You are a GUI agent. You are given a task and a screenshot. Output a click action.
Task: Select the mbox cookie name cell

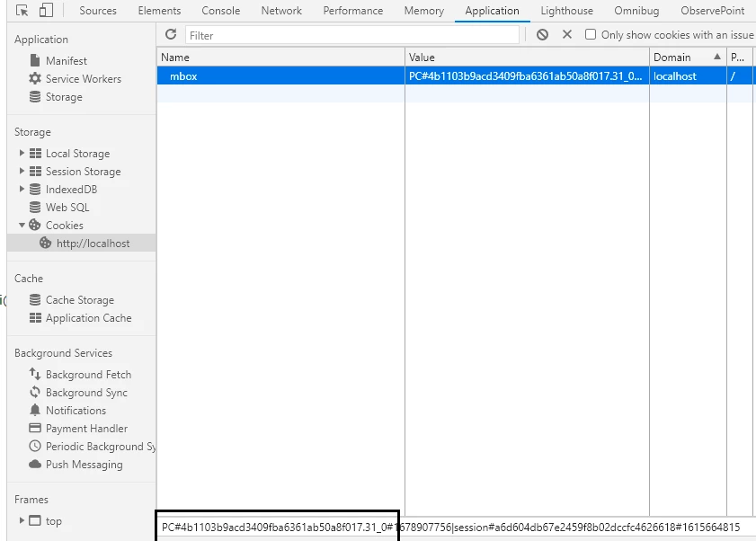pos(280,76)
